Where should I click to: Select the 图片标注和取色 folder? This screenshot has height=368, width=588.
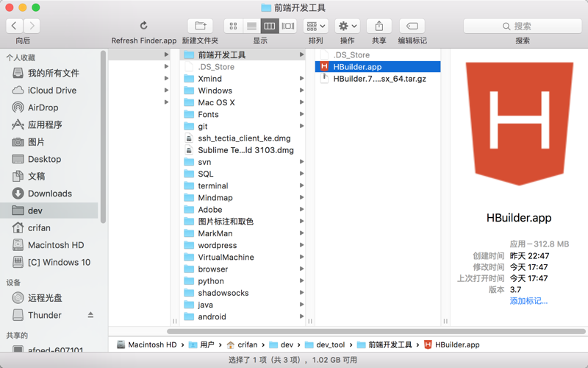pyautogui.click(x=243, y=222)
